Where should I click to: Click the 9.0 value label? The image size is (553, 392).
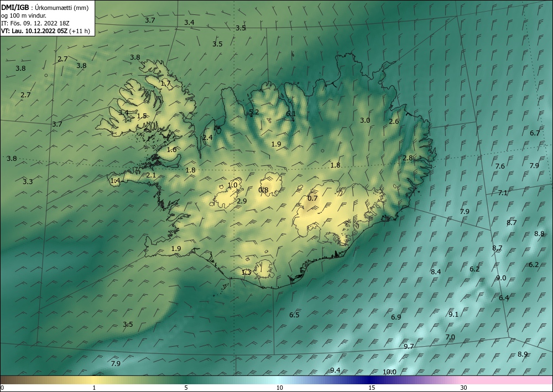pyautogui.click(x=501, y=278)
